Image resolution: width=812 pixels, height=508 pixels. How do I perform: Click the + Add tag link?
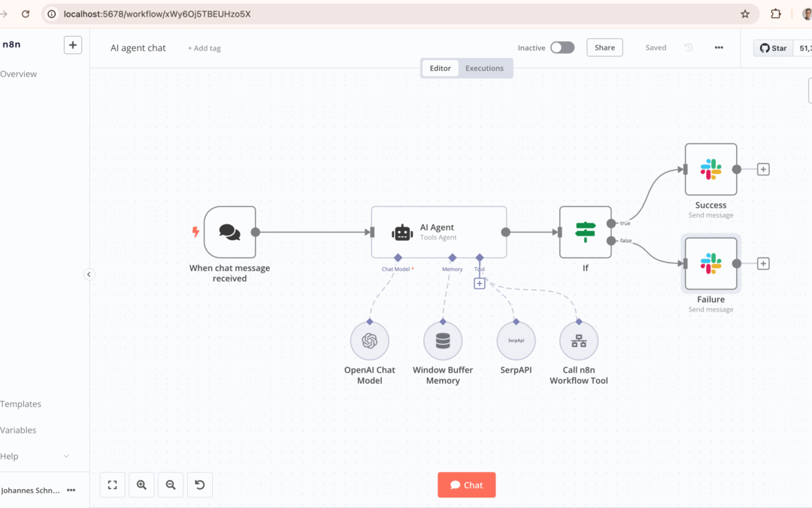click(x=204, y=48)
